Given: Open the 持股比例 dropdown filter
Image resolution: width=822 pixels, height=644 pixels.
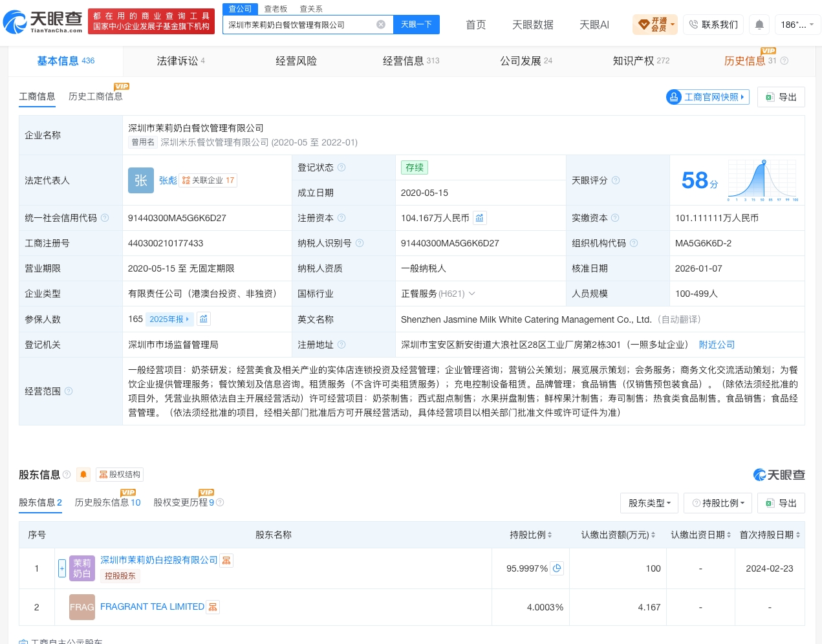Looking at the screenshot, I should [719, 503].
